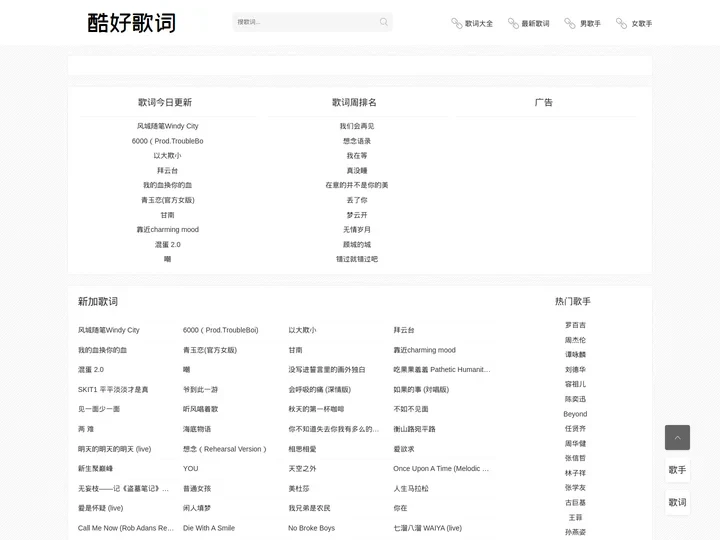720x540 pixels.
Task: Select singer 王菲 in 热门歌手
Action: (x=575, y=518)
